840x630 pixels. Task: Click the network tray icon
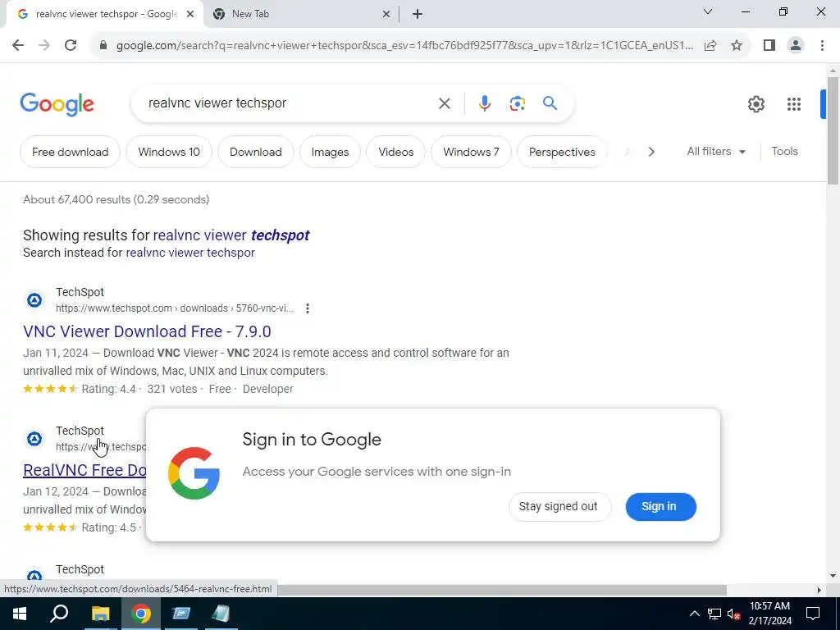pos(714,614)
